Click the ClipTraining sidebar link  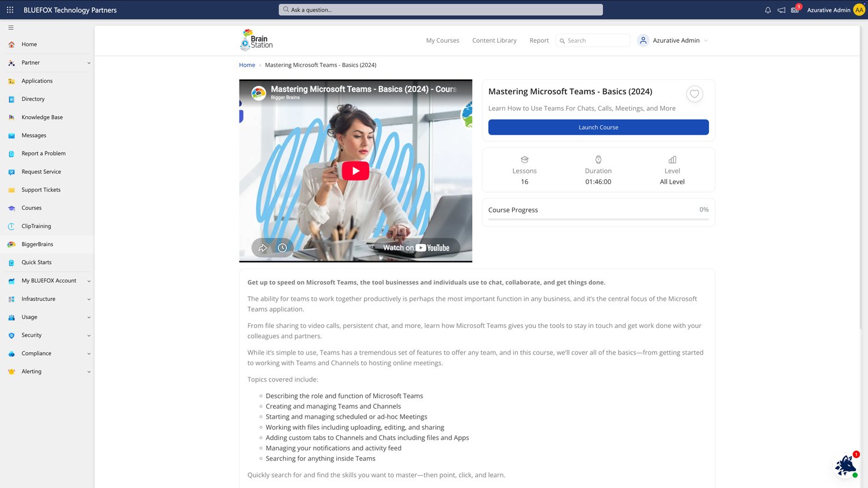point(36,227)
